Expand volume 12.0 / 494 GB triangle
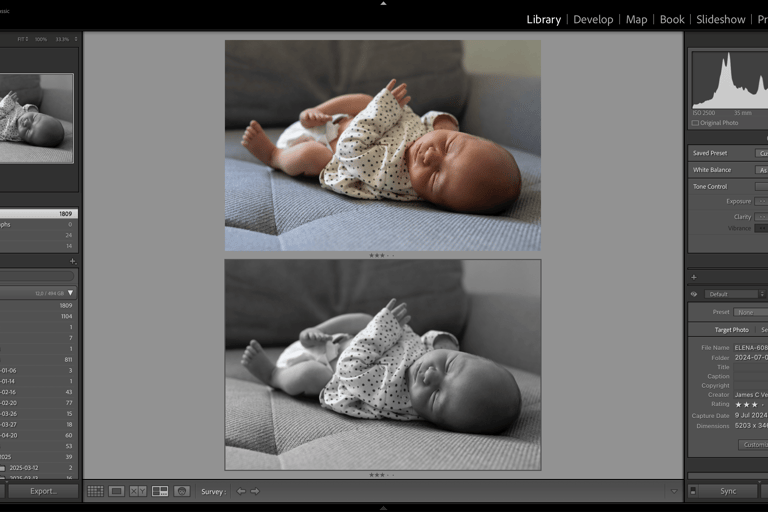Image resolution: width=768 pixels, height=512 pixels. [x=71, y=293]
